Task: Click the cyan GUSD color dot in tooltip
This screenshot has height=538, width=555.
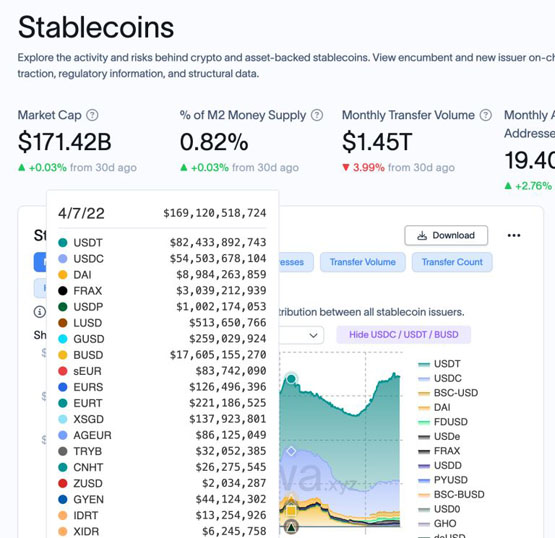Action: (63, 339)
